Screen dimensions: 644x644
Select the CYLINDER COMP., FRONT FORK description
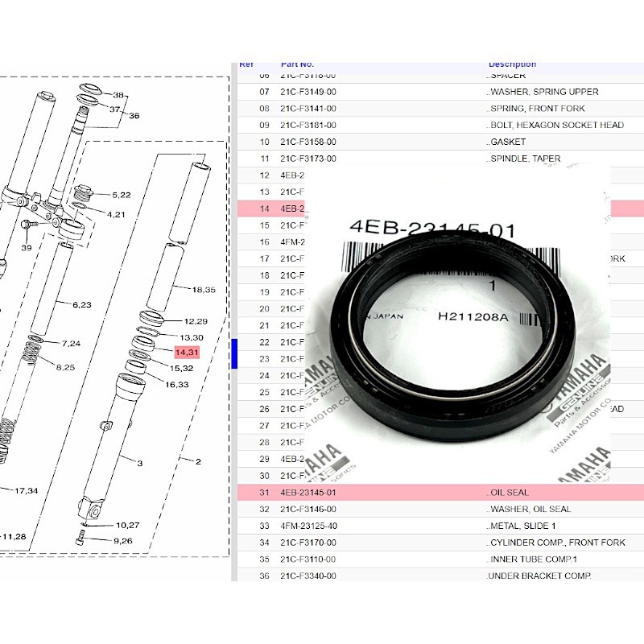pos(555,543)
